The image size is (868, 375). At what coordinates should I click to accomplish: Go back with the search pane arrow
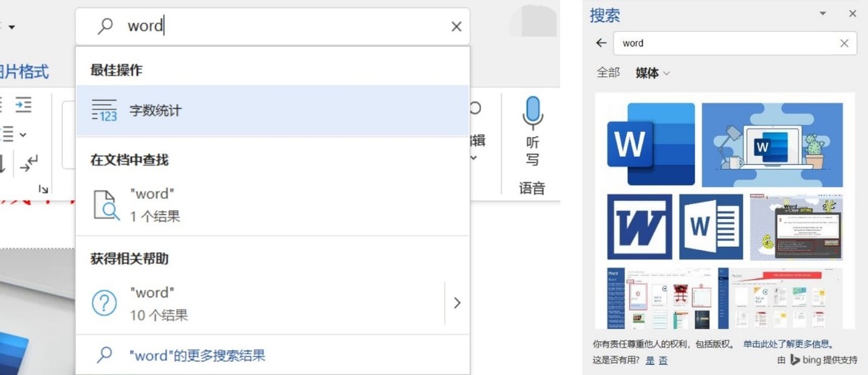(x=601, y=43)
